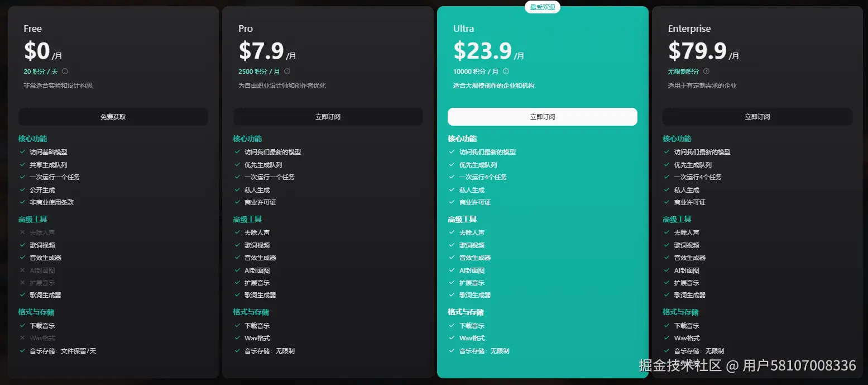Viewport: 868px width, 385px height.
Task: Click the X icon next to AI封面图 in Free
Action: coord(22,270)
